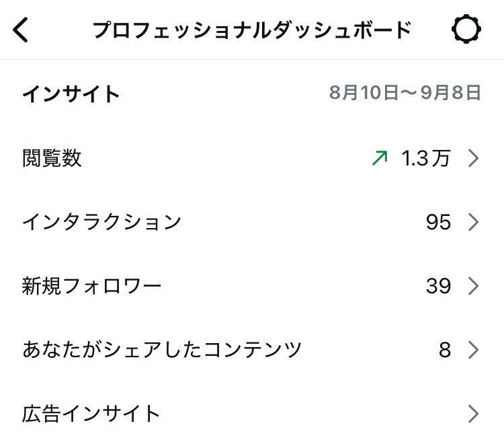Image resolution: width=504 pixels, height=444 pixels.
Task: Tap the green upward trend arrow
Action: [380, 158]
